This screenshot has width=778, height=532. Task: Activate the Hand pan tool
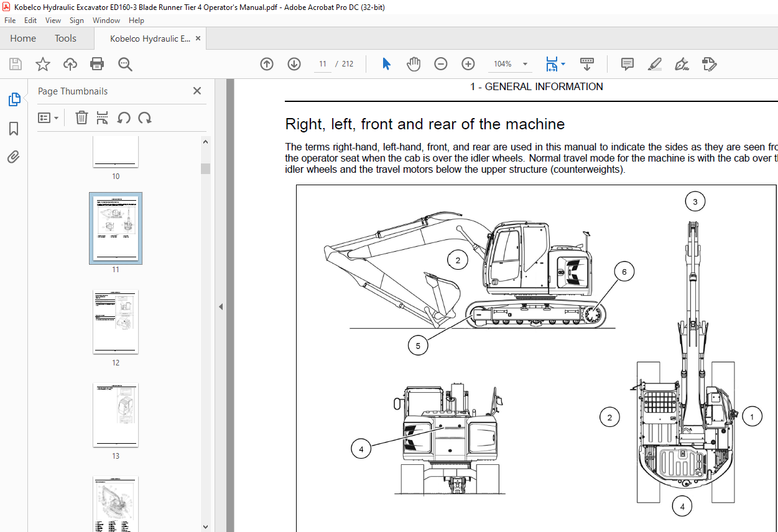pyautogui.click(x=414, y=64)
